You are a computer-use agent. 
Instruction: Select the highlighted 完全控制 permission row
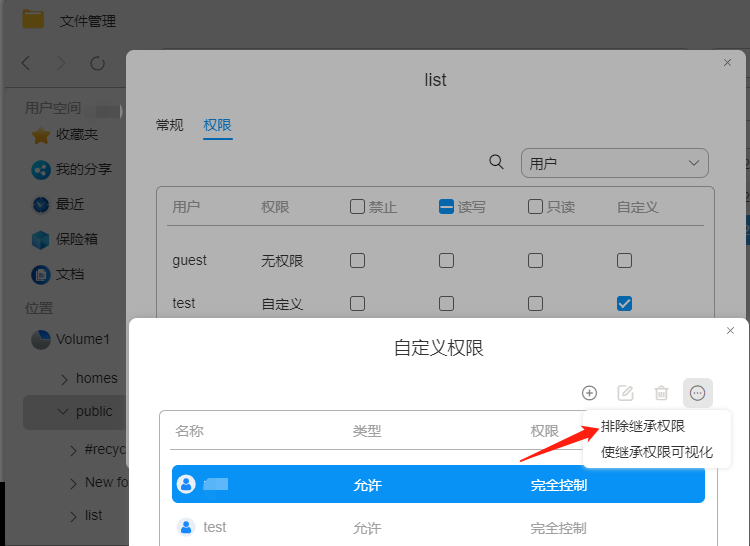pos(438,484)
